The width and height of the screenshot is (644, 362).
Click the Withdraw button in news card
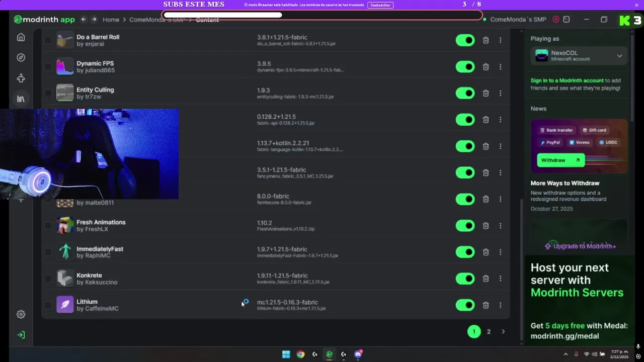560,160
